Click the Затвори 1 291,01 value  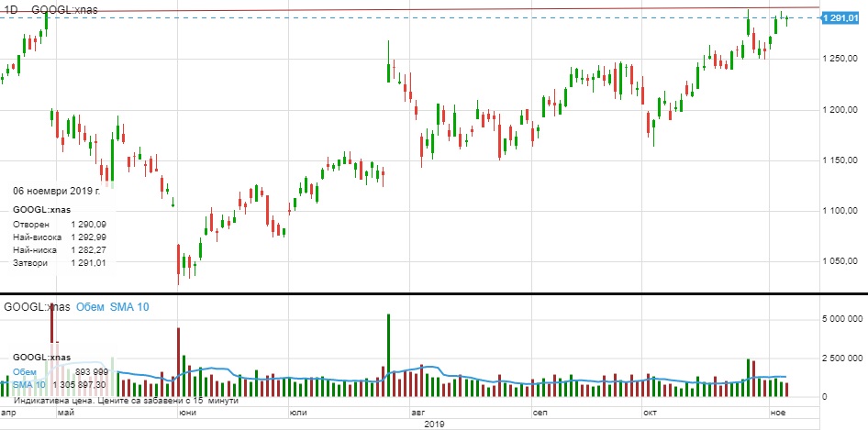coord(89,263)
